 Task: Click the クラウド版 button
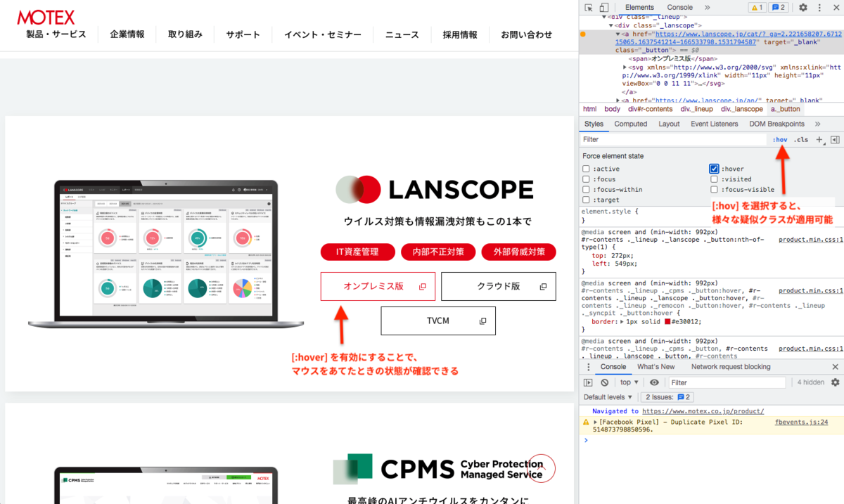click(499, 287)
